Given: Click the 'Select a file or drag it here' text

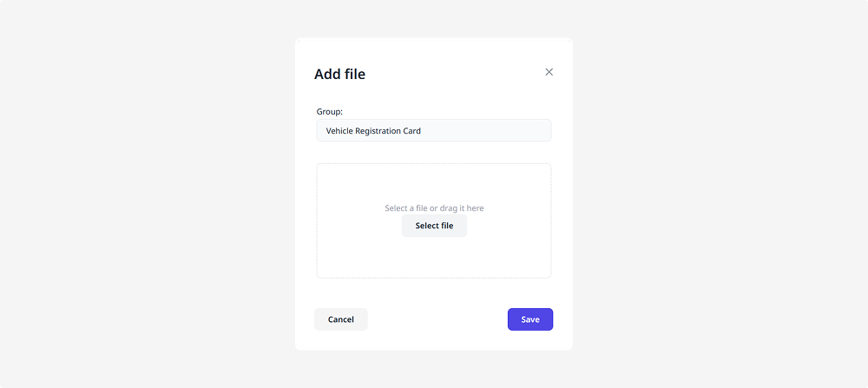Looking at the screenshot, I should pos(434,208).
